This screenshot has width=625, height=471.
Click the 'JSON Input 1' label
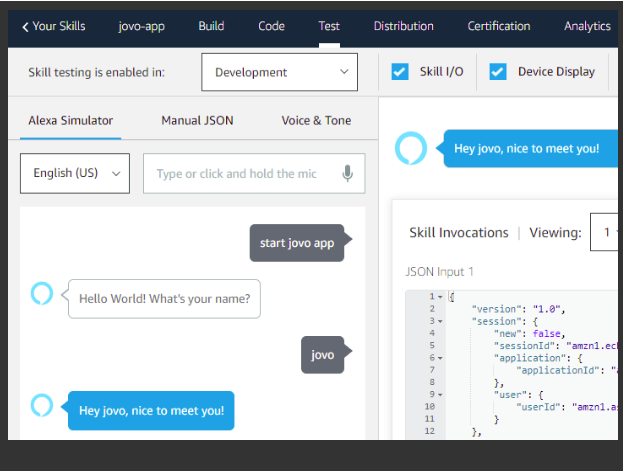click(439, 272)
